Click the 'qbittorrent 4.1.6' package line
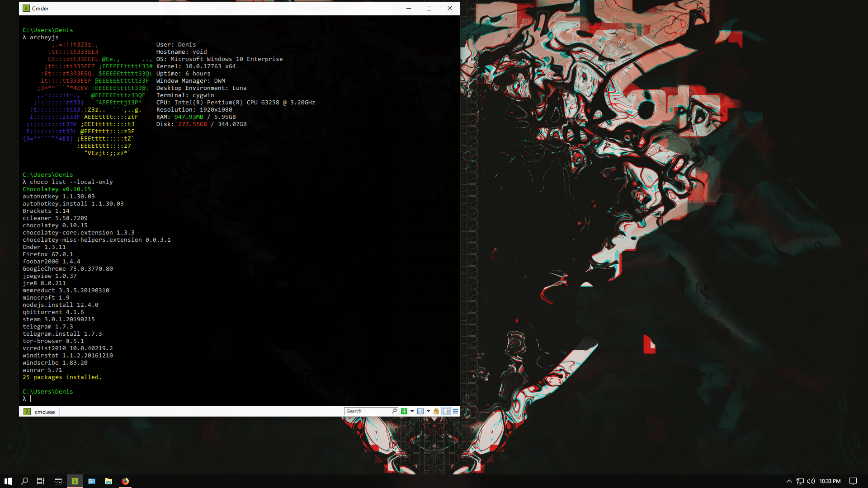Image resolution: width=868 pixels, height=488 pixels. click(53, 312)
